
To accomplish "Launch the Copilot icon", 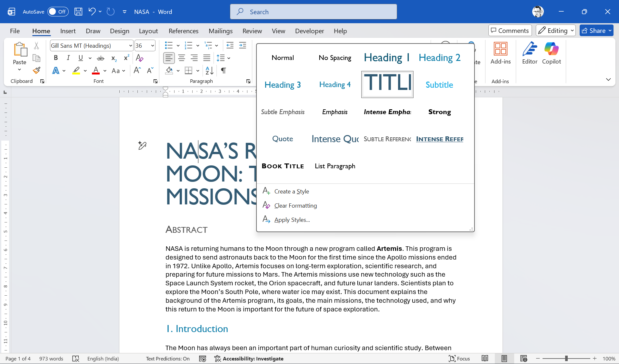I will tap(551, 49).
